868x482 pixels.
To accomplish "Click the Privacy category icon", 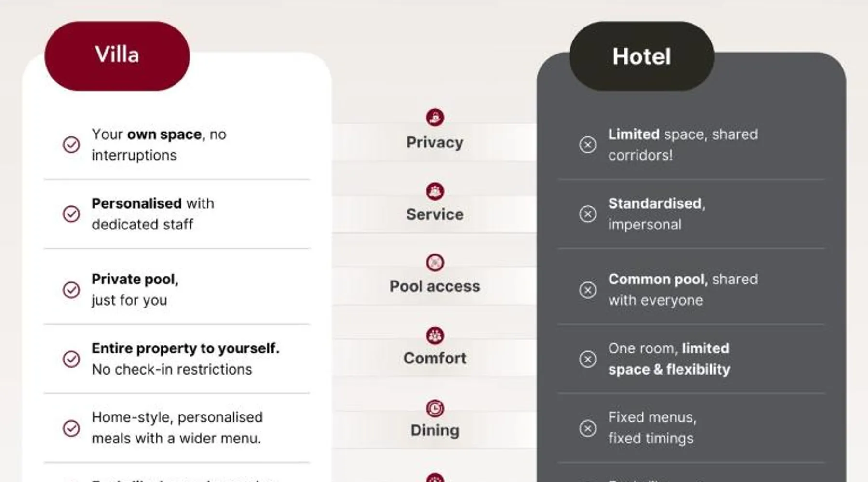I will 435,118.
